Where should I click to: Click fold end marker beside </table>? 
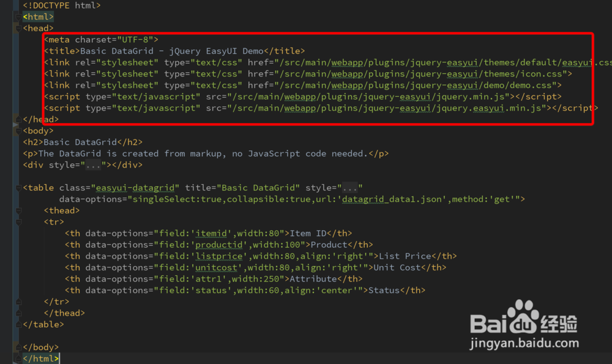(x=18, y=324)
